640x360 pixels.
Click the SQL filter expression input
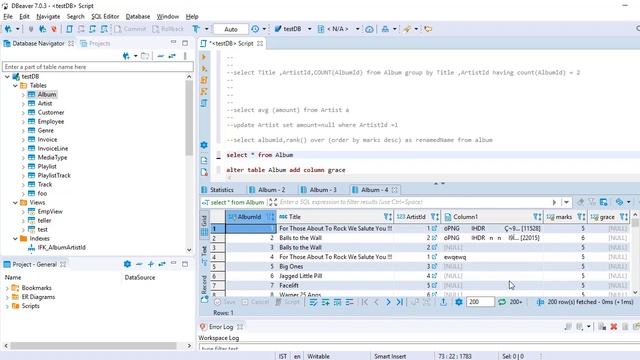coord(413,202)
